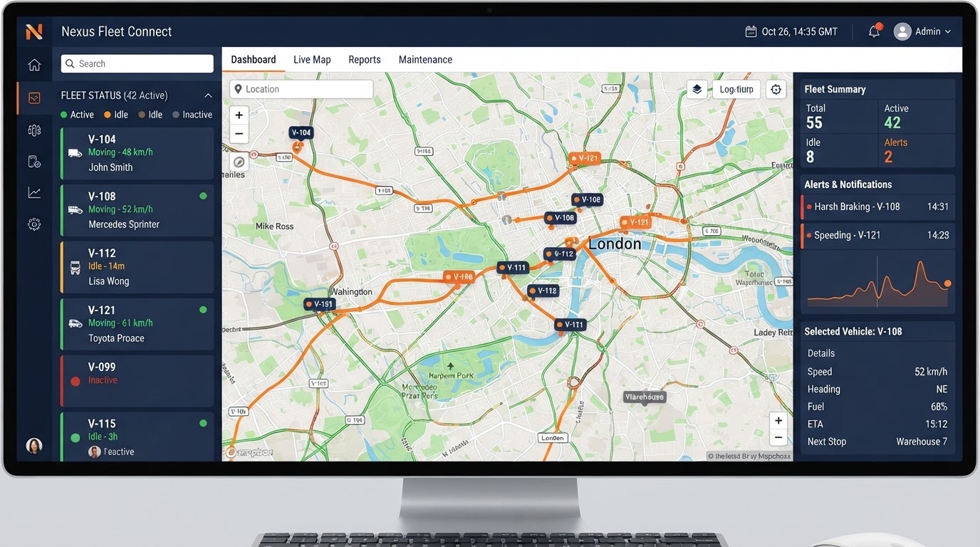Click the Active 42 summary tile
The height and width of the screenshot is (547, 980).
pyautogui.click(x=917, y=117)
